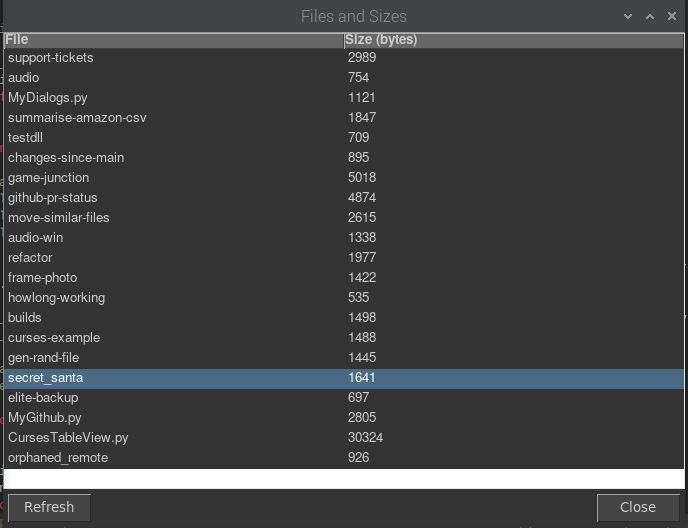688x528 pixels.
Task: Click size value 2805
Action: 362,417
